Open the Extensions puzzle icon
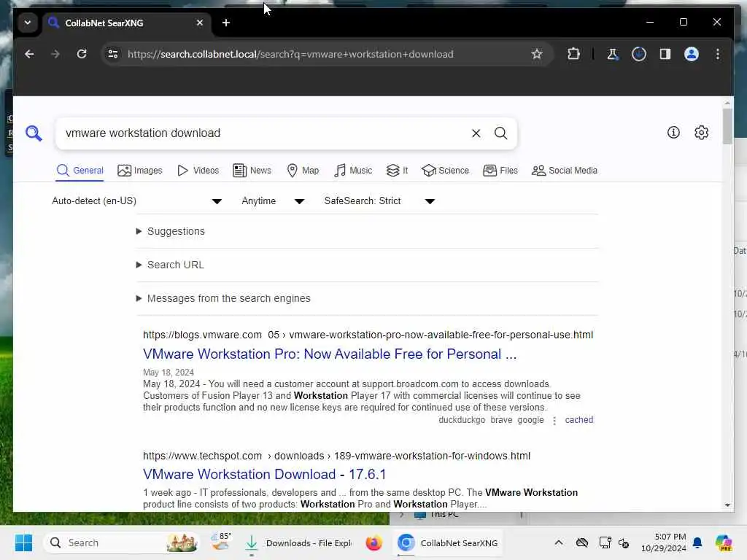The width and height of the screenshot is (747, 560). click(x=573, y=54)
